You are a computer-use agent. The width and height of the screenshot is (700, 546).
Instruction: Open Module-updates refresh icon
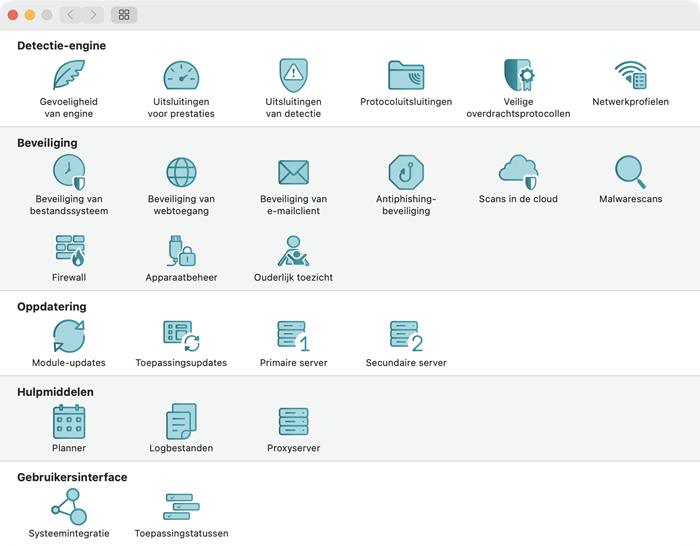coord(69,336)
